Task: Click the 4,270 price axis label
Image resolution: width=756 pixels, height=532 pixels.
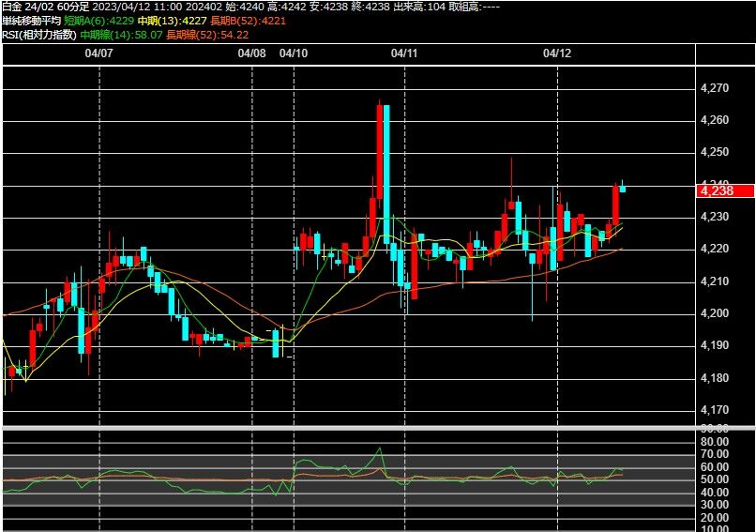Action: (715, 88)
